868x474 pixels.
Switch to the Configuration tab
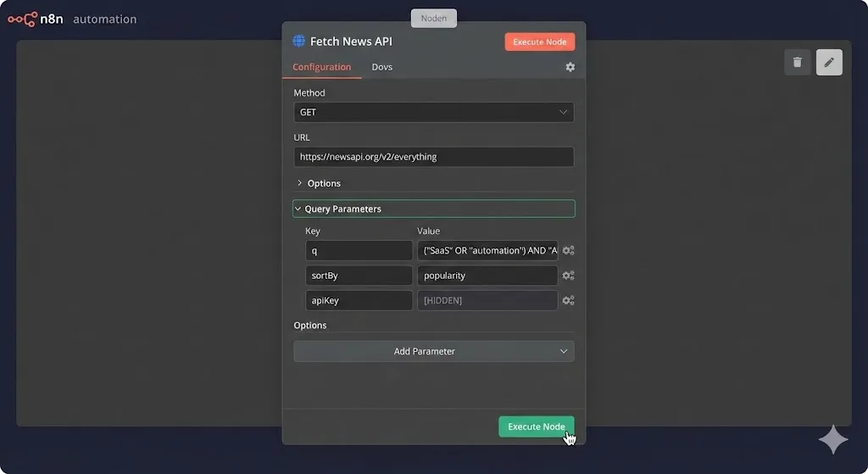pyautogui.click(x=321, y=67)
